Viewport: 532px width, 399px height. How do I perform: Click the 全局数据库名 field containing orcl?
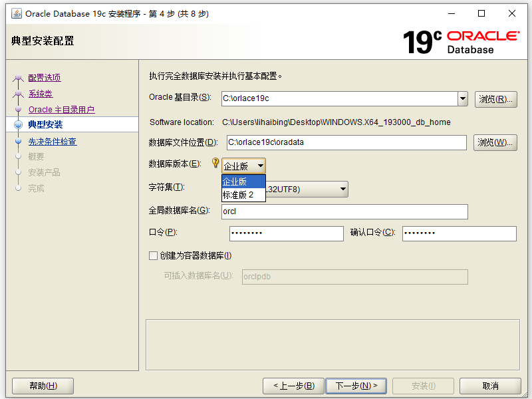[x=344, y=211]
